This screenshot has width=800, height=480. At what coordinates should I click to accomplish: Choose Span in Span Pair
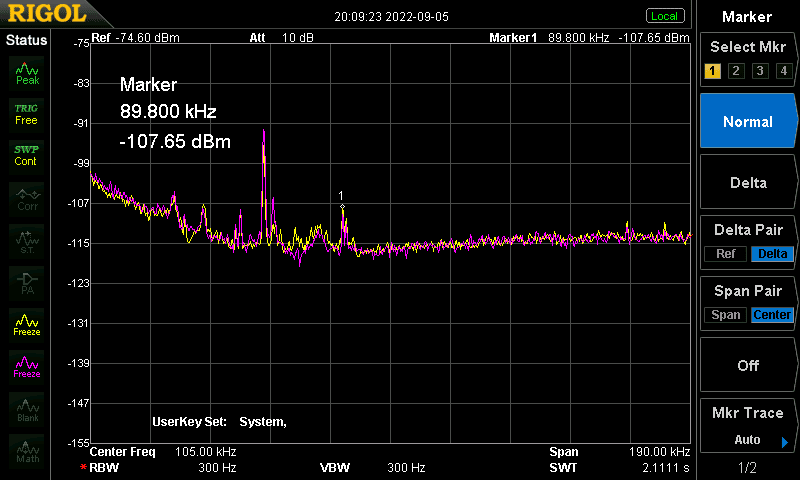(726, 315)
